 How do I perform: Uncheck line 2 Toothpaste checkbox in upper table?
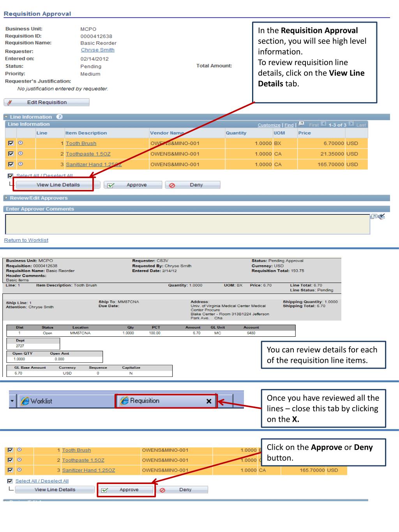[x=11, y=154]
